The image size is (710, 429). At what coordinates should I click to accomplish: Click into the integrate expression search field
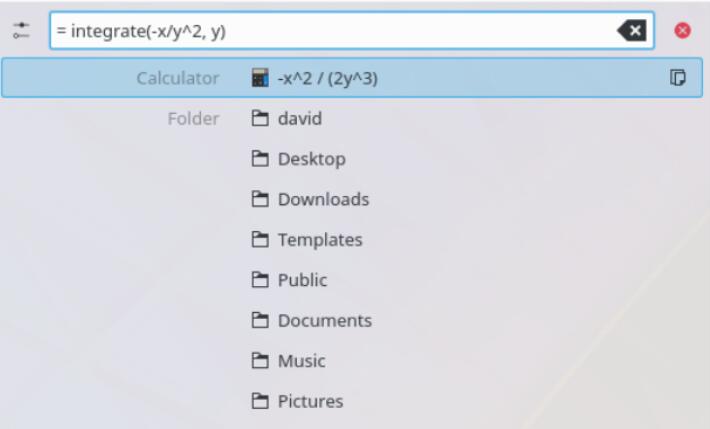click(330, 31)
